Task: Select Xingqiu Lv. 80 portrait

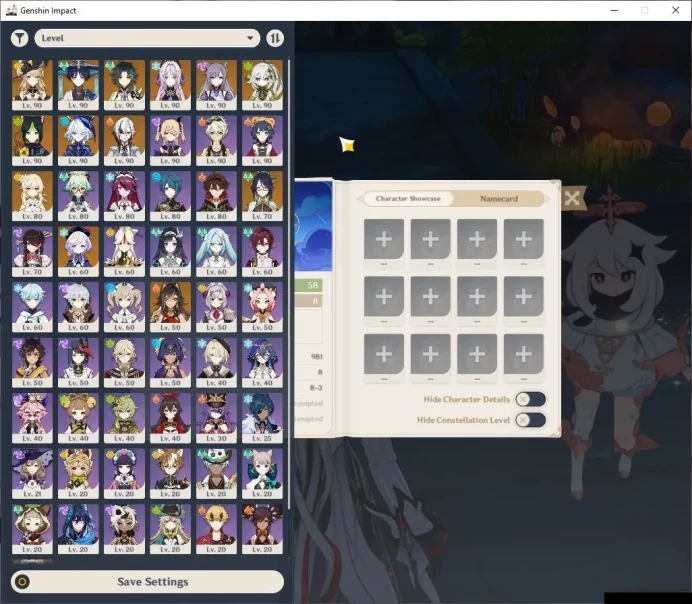Action: (170, 196)
